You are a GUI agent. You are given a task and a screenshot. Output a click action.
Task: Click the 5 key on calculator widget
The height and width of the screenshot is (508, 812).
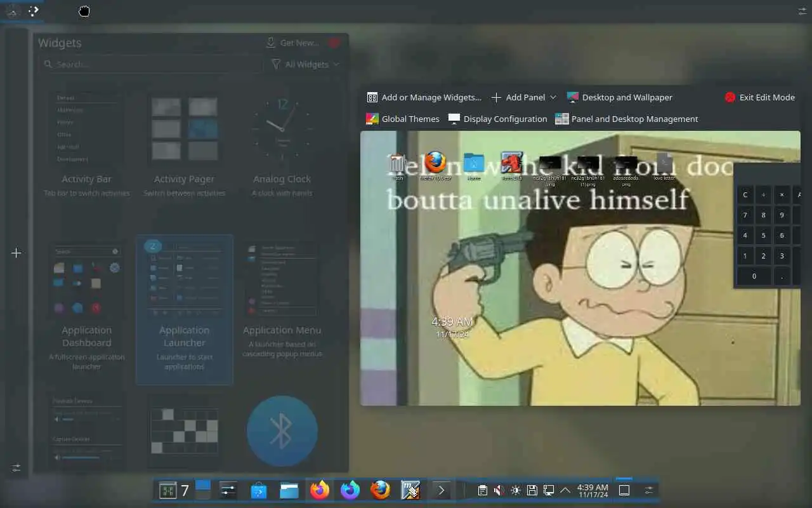763,235
